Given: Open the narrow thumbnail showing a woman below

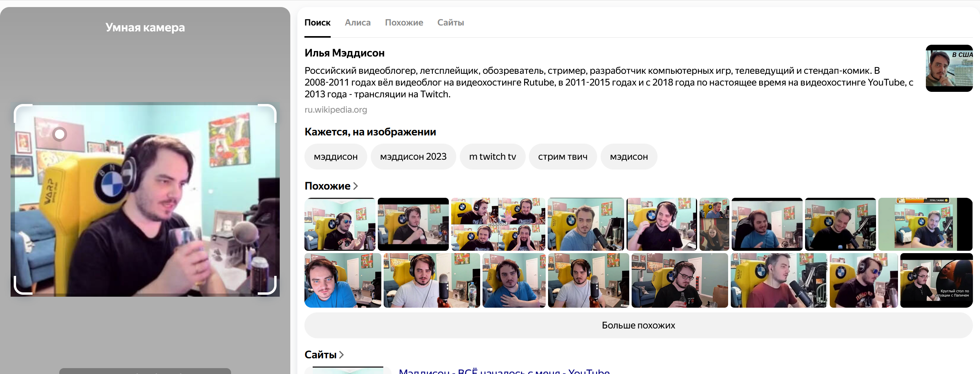Looking at the screenshot, I should pyautogui.click(x=714, y=224).
